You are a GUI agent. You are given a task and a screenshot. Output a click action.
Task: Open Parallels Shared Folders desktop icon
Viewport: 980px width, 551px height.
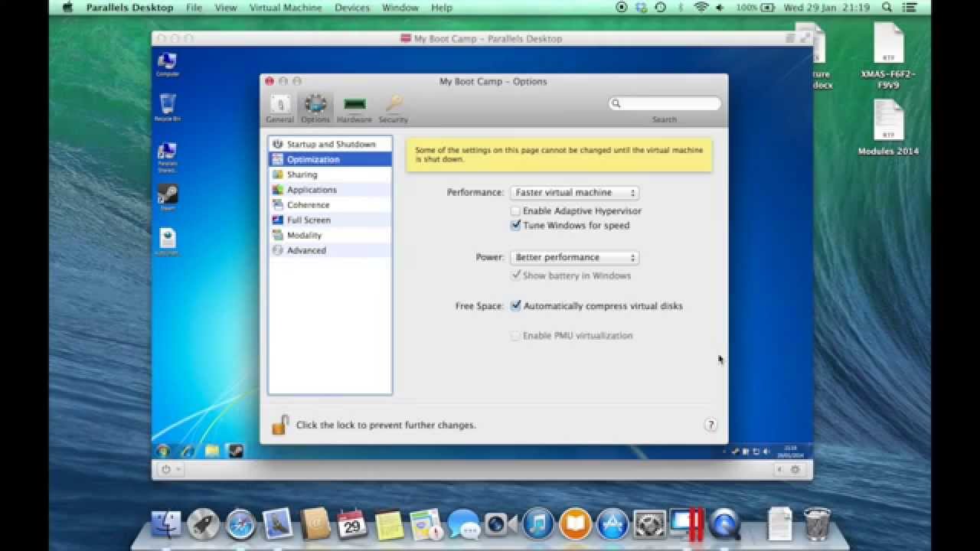click(167, 157)
